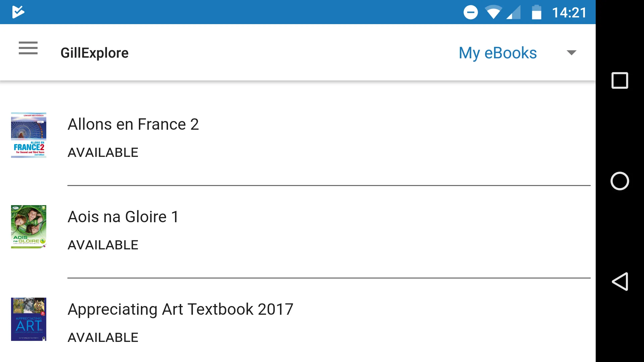Expand the My eBooks dropdown
The height and width of the screenshot is (362, 644).
[x=571, y=53]
